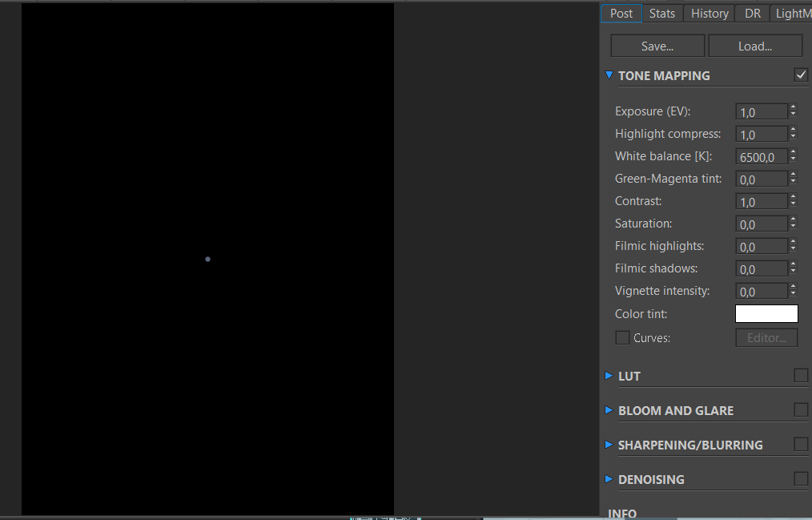The image size is (812, 520).
Task: Click the White balance [K] value field
Action: point(762,156)
